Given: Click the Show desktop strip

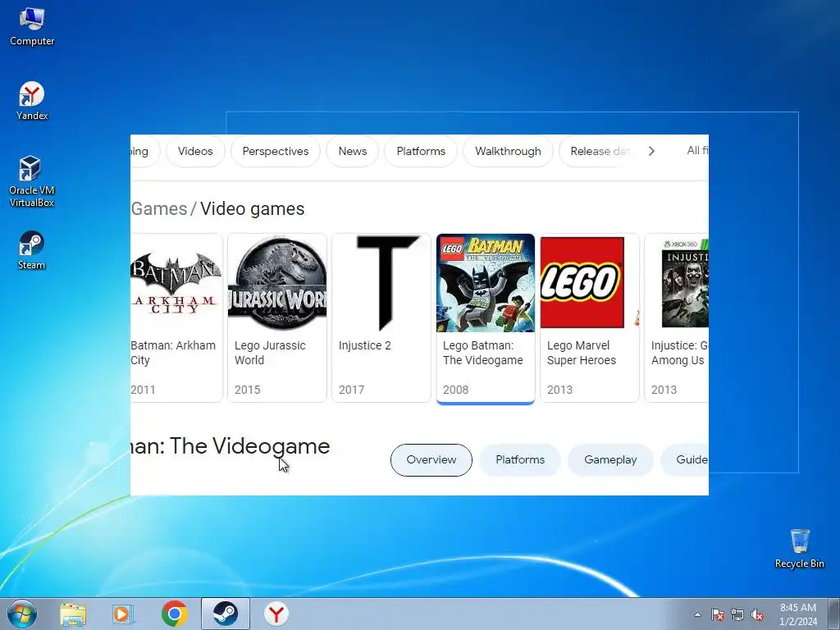Looking at the screenshot, I should coord(834,614).
